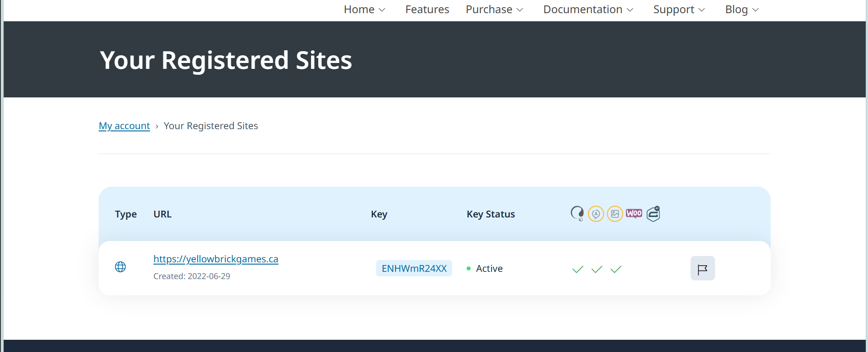Click the hexagonal Gravity Forms icon
Screen dimensions: 868x352
point(653,214)
